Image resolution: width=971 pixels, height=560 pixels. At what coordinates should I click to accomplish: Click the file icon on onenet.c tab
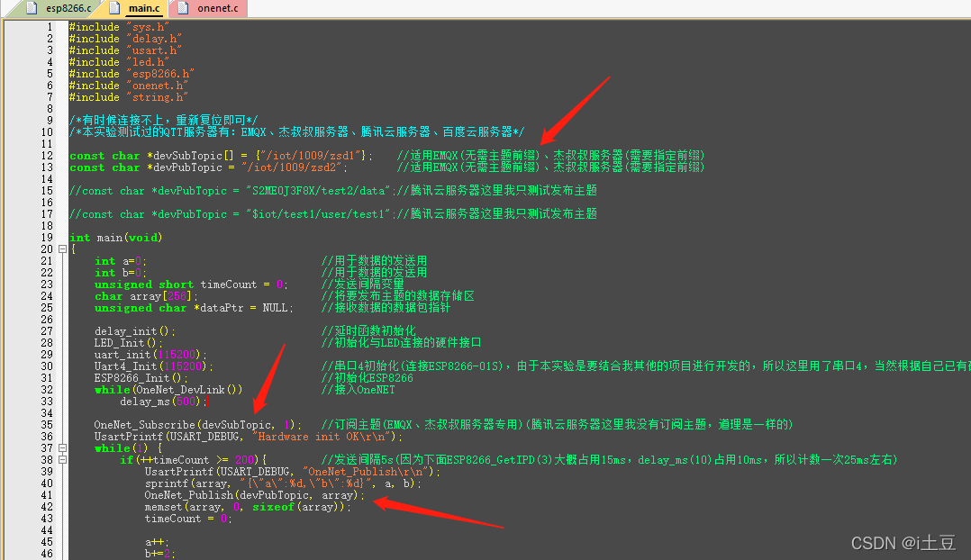[x=184, y=8]
